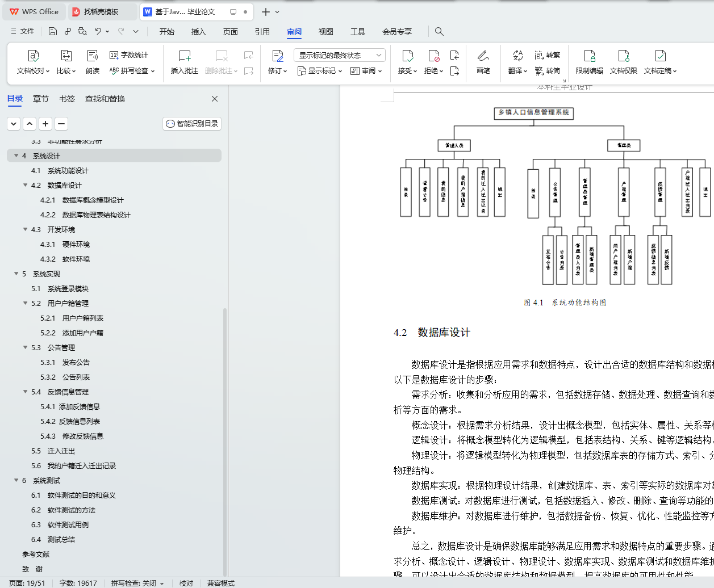Click the 拒绝 reject change icon
This screenshot has width=714, height=588.
(434, 56)
